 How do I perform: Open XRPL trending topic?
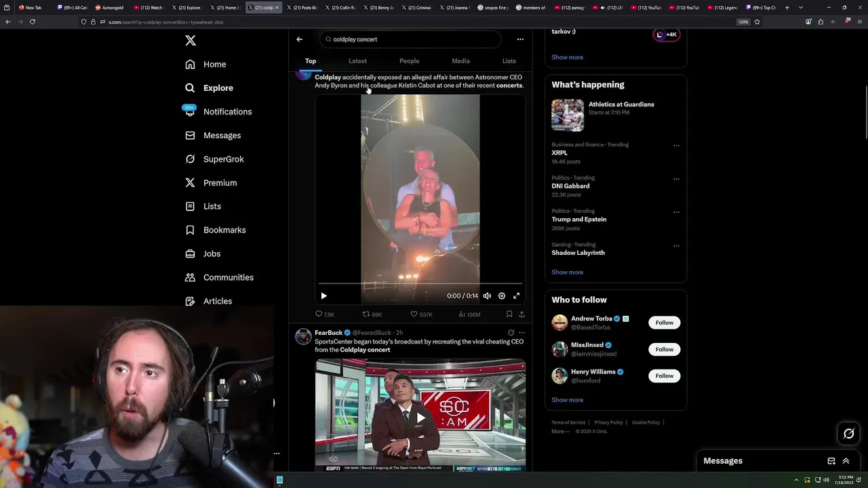pyautogui.click(x=559, y=153)
